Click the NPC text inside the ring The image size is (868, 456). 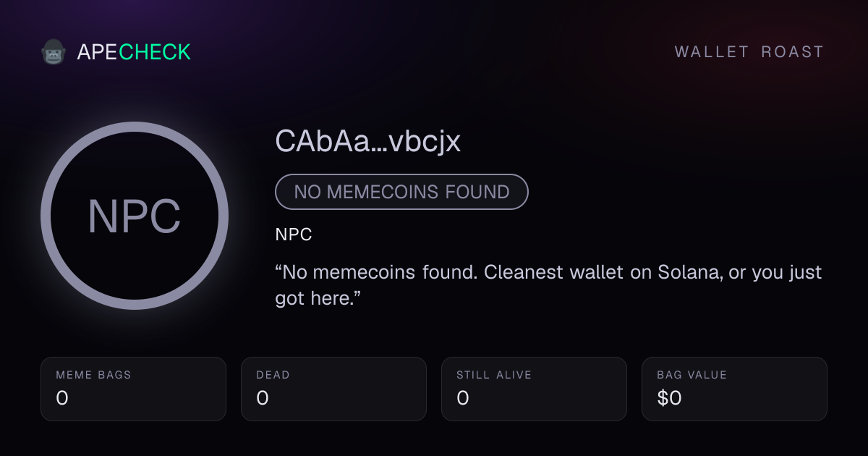pyautogui.click(x=135, y=216)
